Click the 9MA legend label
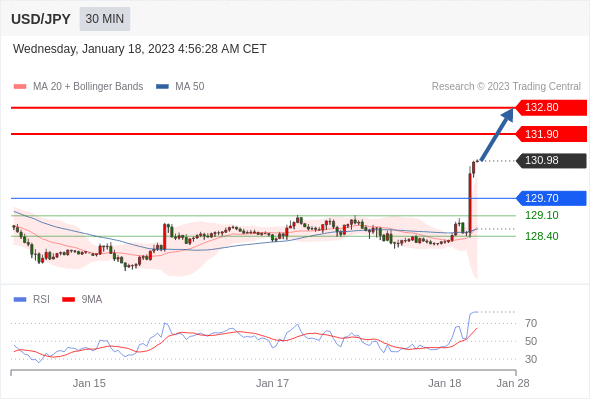This screenshot has width=590, height=400. pyautogui.click(x=91, y=300)
